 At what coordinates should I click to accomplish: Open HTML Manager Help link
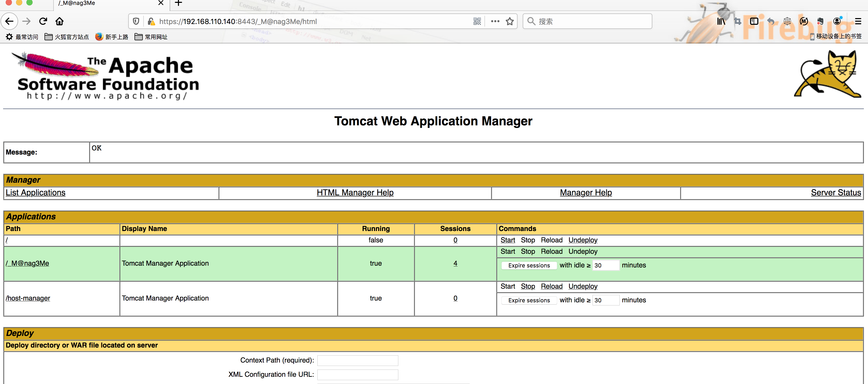[355, 193]
